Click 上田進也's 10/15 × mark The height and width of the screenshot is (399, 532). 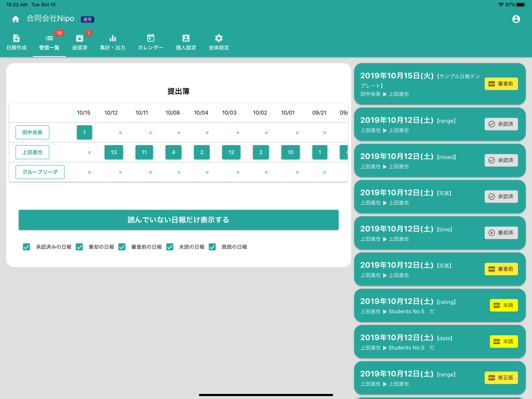pyautogui.click(x=89, y=153)
